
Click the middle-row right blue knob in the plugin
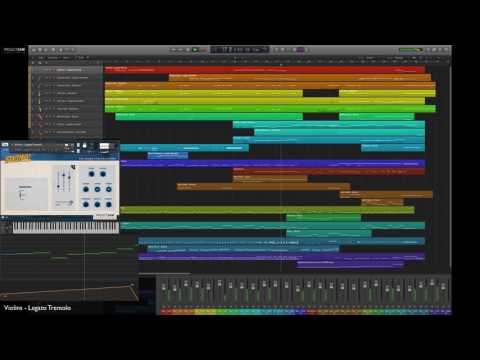[109, 189]
